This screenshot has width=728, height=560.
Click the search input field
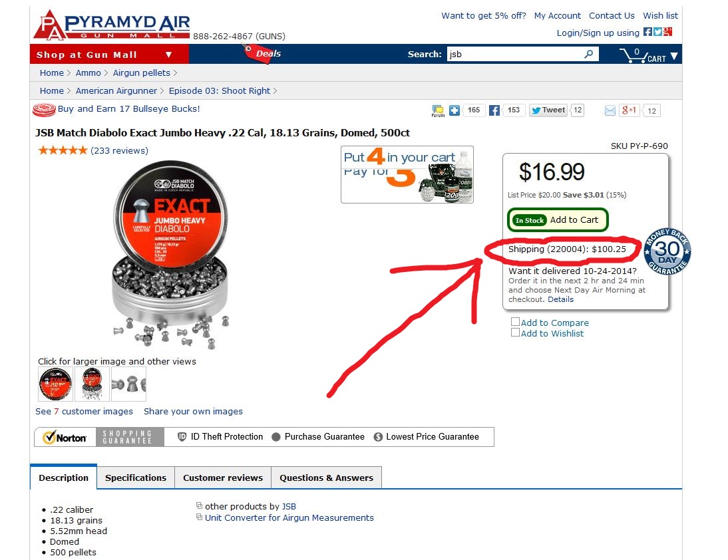[x=515, y=55]
